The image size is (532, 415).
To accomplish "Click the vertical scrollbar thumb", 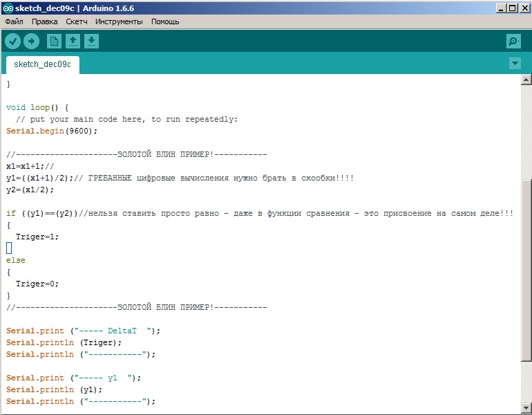I will click(x=526, y=270).
